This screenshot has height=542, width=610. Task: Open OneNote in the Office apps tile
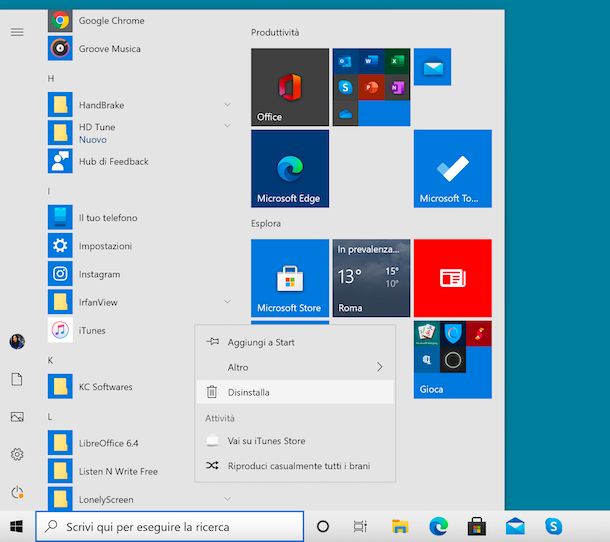point(397,87)
